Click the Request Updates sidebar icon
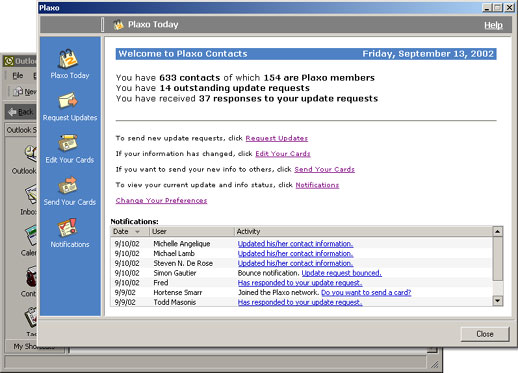 pyautogui.click(x=69, y=101)
